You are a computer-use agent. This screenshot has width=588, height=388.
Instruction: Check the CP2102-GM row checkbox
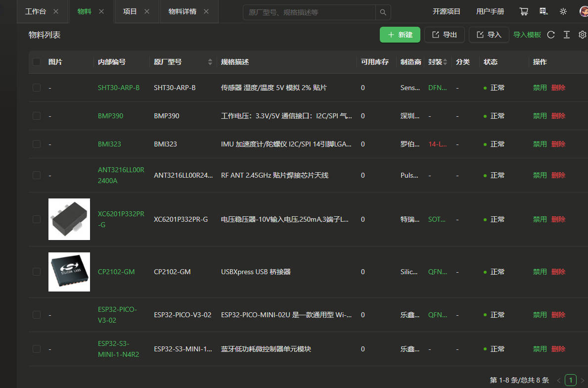point(37,272)
